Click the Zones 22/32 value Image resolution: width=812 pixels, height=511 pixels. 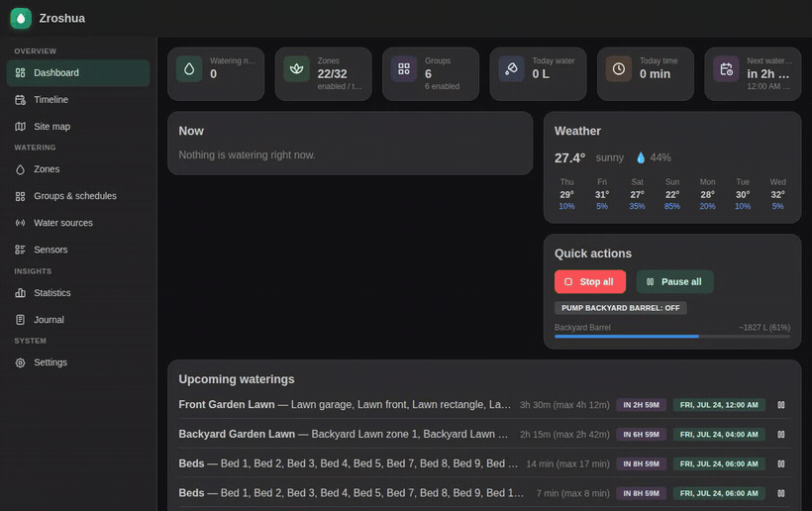click(332, 74)
